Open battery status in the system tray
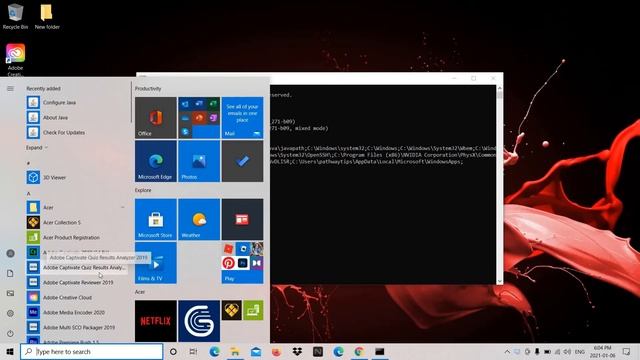The width and height of the screenshot is (640, 360). tap(547, 351)
